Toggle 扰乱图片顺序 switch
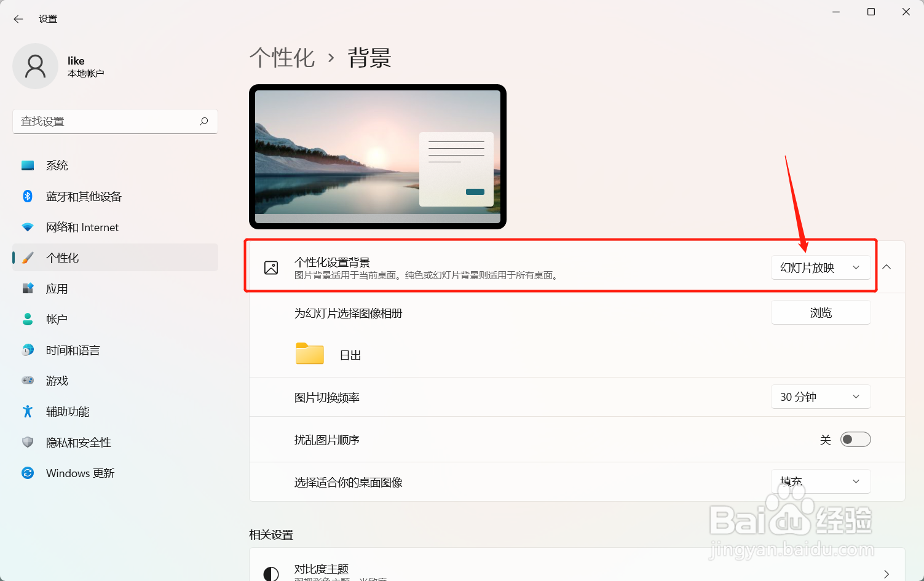 (x=855, y=440)
